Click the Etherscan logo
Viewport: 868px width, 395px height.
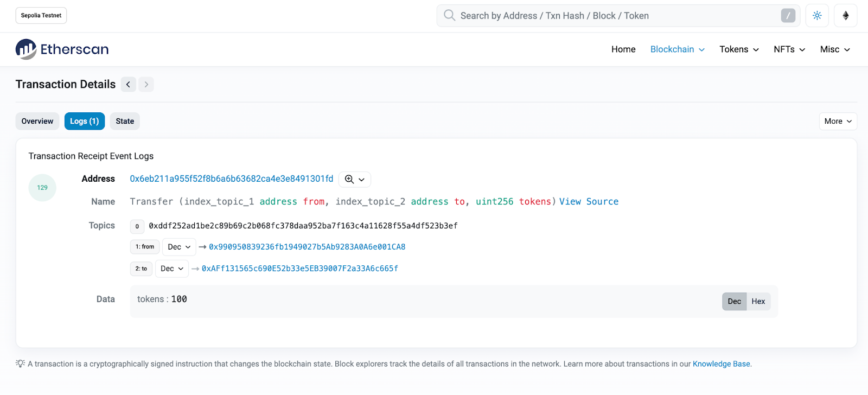click(x=62, y=49)
